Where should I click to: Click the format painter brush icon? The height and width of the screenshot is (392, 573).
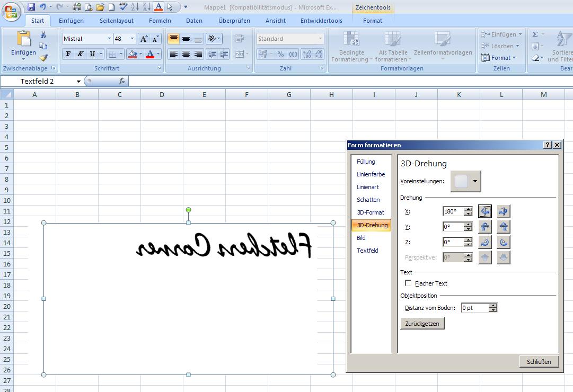(x=43, y=58)
